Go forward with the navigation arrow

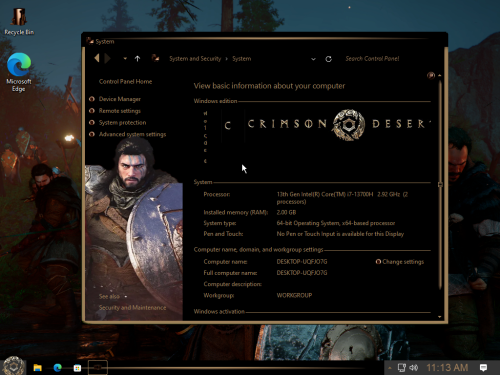point(107,58)
